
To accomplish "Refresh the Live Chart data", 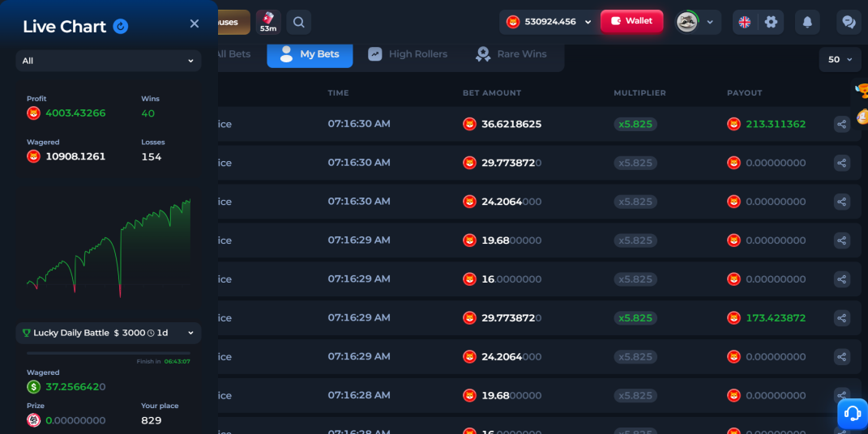I will (121, 26).
